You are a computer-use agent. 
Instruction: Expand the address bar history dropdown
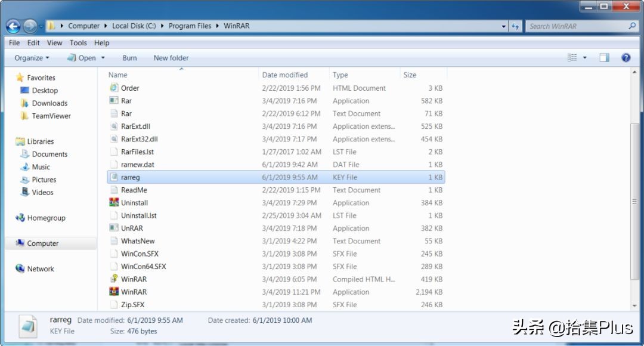click(504, 26)
